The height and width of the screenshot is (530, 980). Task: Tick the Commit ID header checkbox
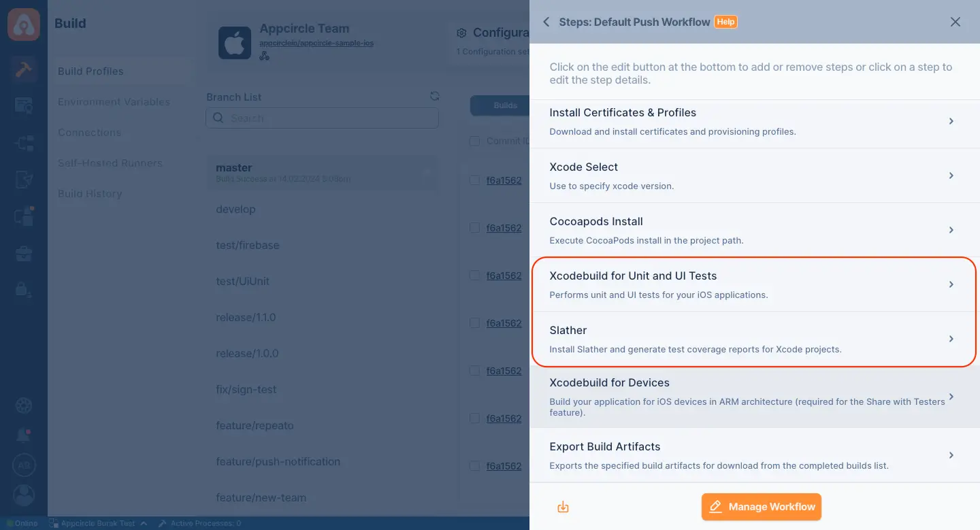[474, 141]
